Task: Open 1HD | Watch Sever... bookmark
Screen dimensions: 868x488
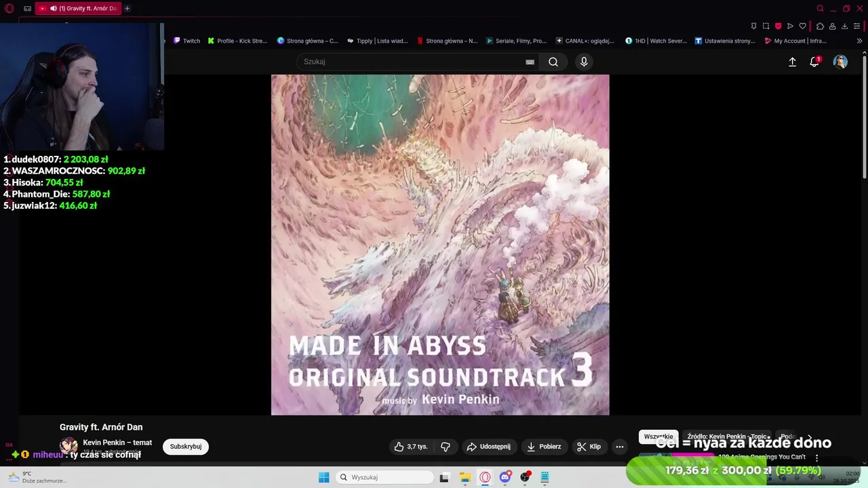Action: tap(656, 41)
